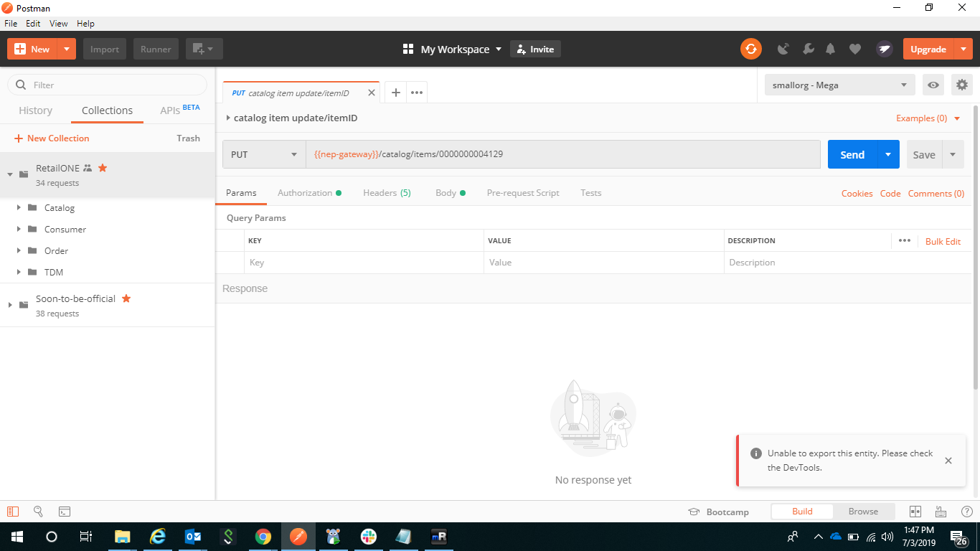Click the Send button

pos(852,154)
